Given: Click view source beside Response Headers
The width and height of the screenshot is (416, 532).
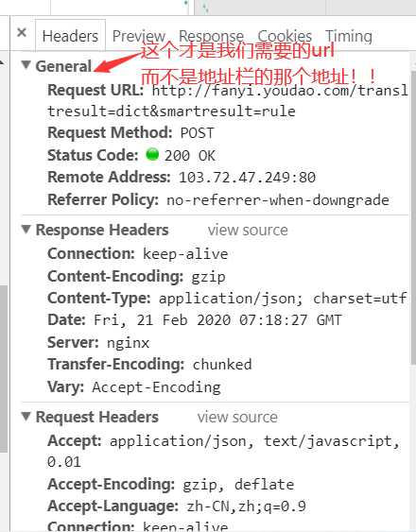Looking at the screenshot, I should (x=248, y=230).
